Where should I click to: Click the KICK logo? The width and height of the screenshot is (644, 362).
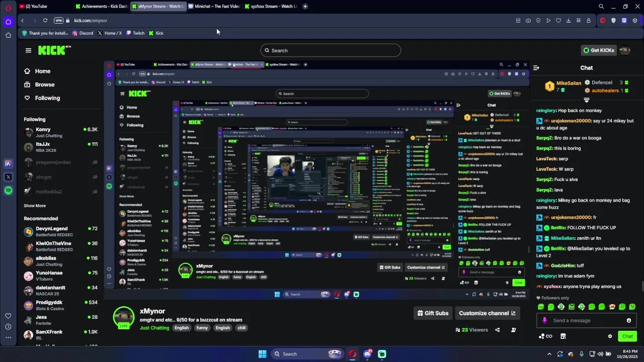point(54,50)
